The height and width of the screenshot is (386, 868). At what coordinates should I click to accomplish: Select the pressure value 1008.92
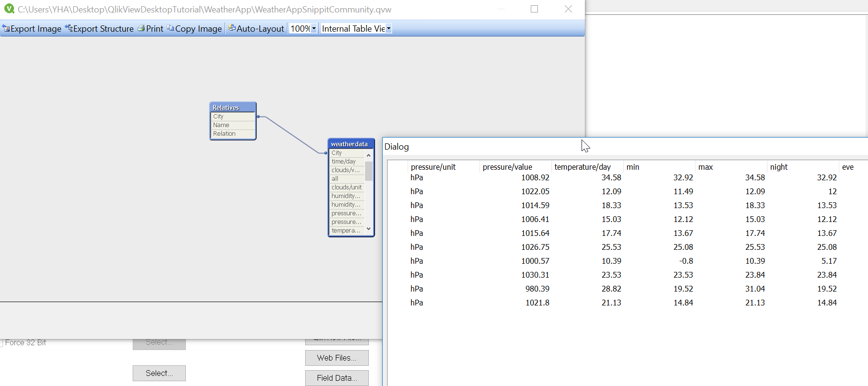(535, 177)
